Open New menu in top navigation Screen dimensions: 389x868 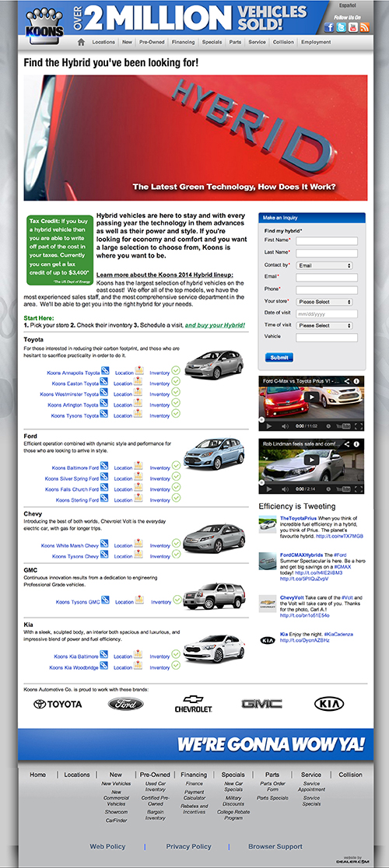128,42
